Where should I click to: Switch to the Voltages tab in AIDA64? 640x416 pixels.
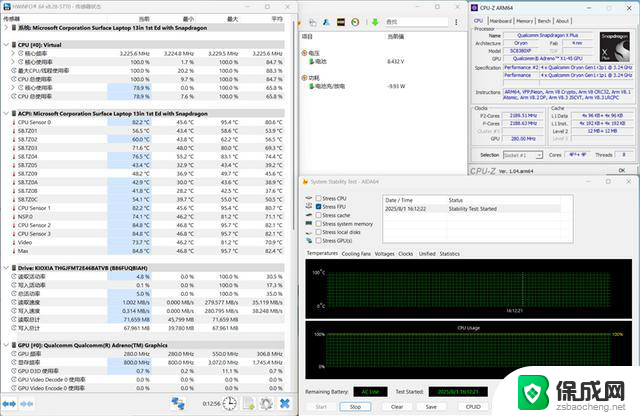384,254
